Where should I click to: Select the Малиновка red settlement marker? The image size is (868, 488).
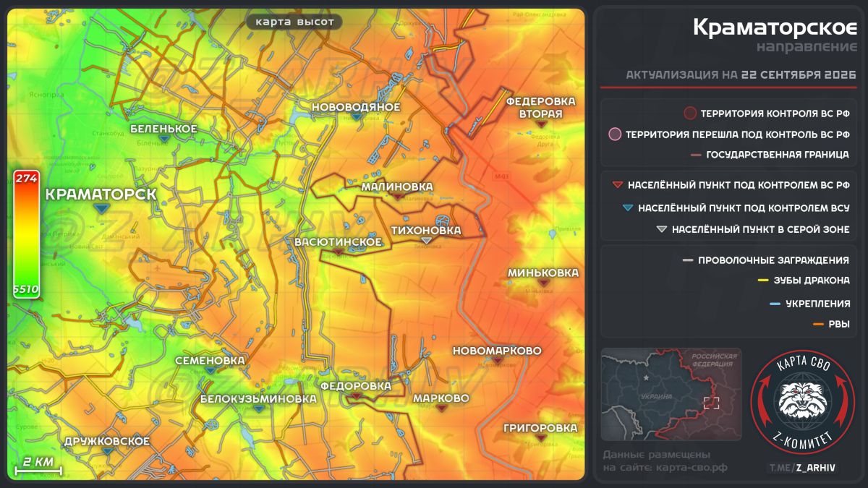(397, 197)
